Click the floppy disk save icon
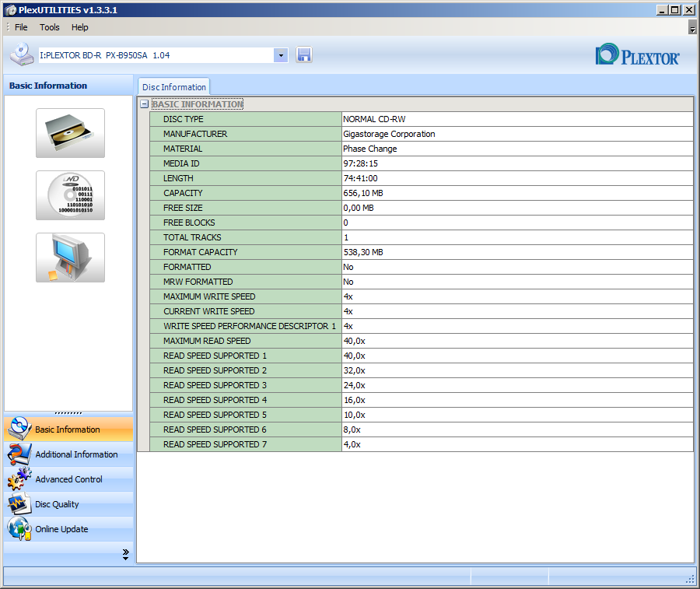 [303, 55]
